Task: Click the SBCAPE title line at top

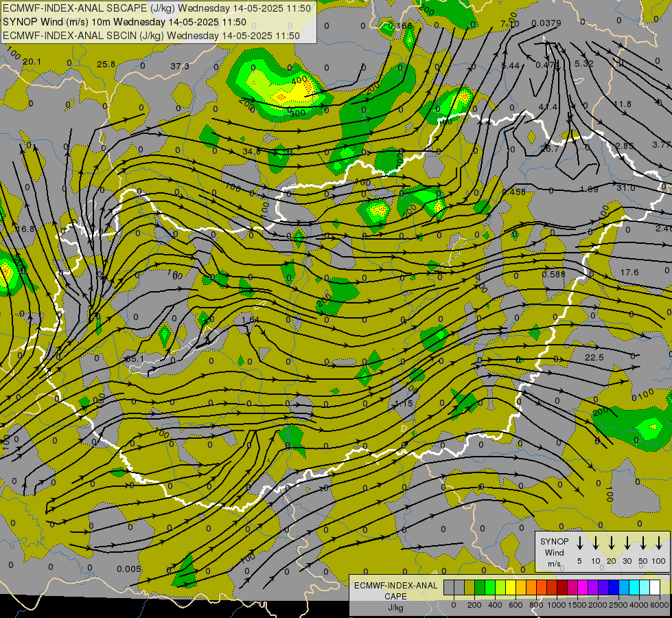Action: click(x=157, y=8)
